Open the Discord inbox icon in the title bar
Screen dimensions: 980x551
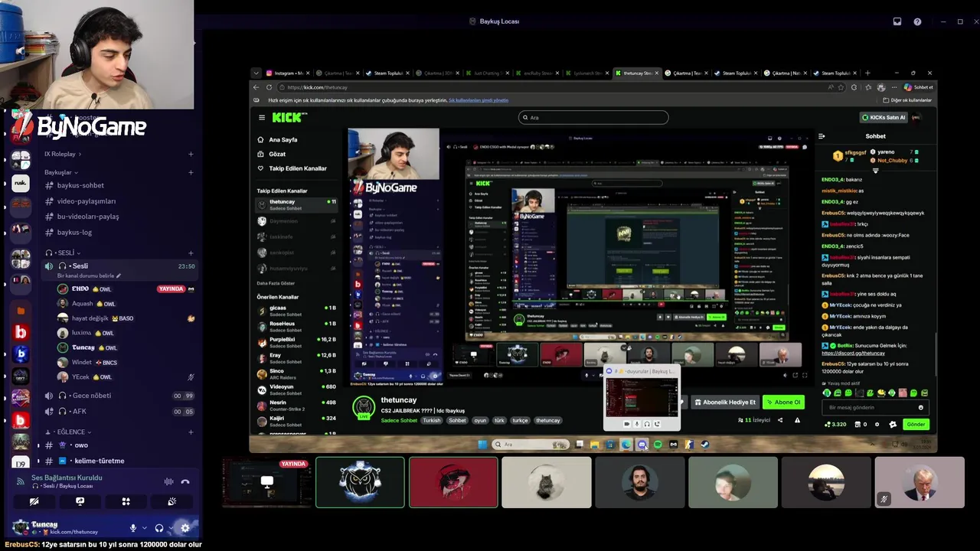pos(897,21)
